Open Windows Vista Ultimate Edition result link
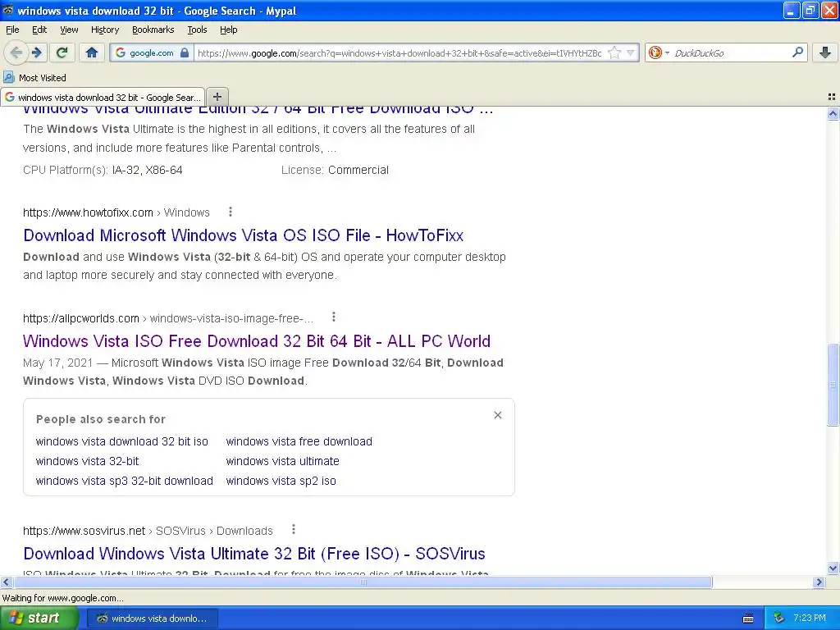The width and height of the screenshot is (840, 630). [x=258, y=109]
